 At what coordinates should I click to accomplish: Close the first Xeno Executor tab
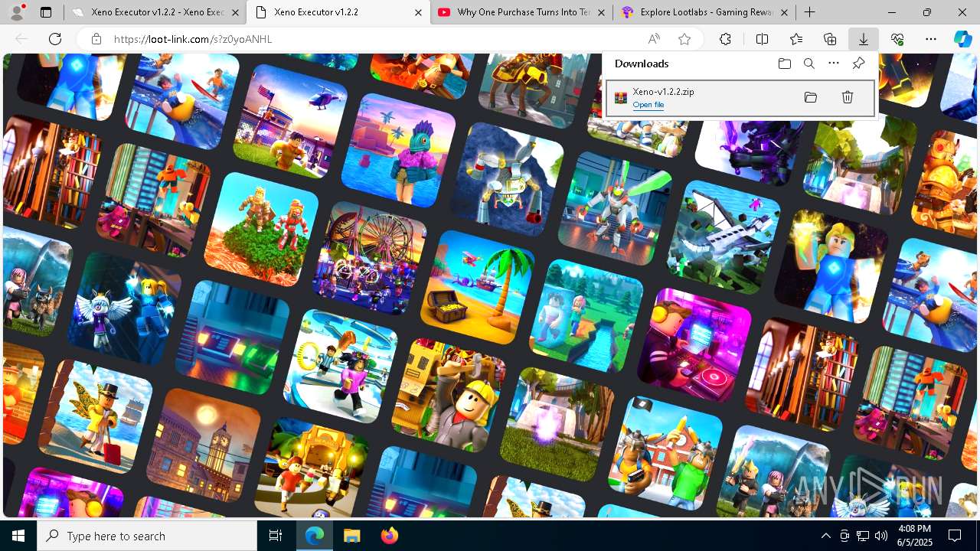pyautogui.click(x=235, y=12)
